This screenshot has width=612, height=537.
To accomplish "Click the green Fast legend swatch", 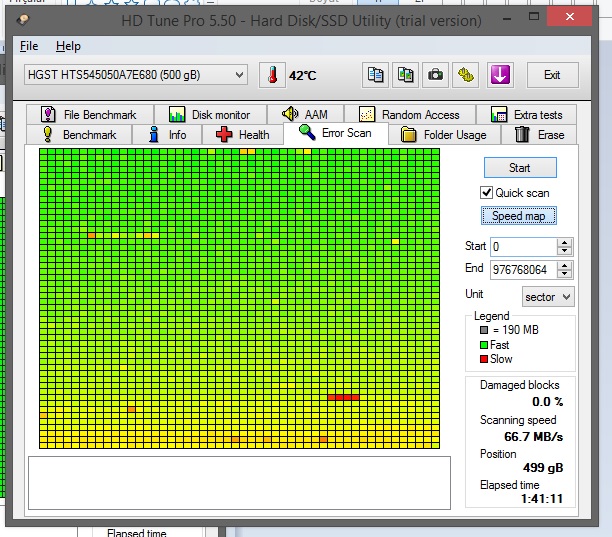I will tap(484, 345).
